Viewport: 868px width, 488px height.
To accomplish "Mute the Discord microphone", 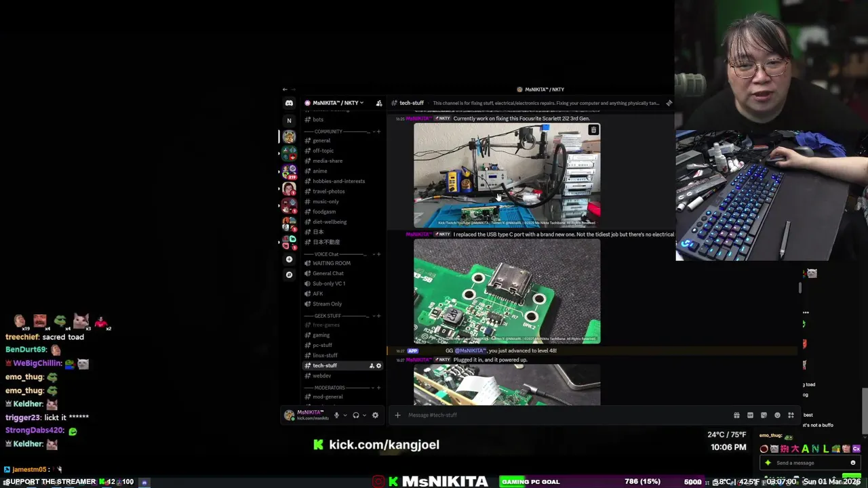I will coord(336,415).
